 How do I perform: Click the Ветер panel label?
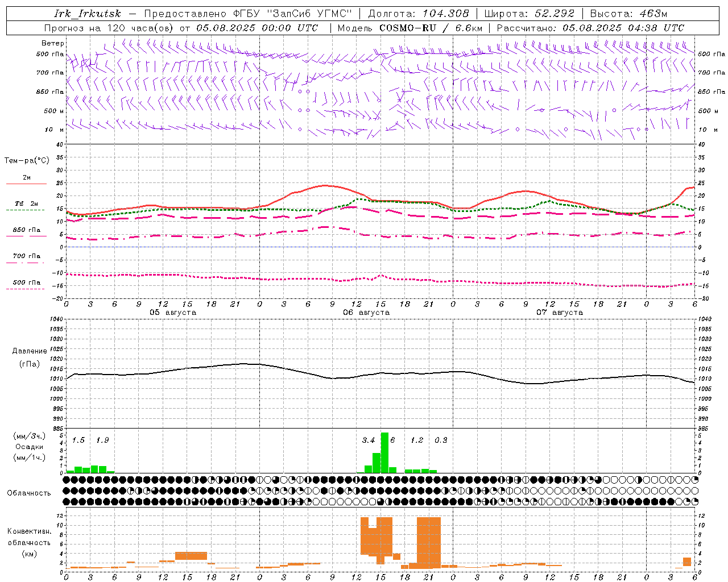click(x=53, y=43)
